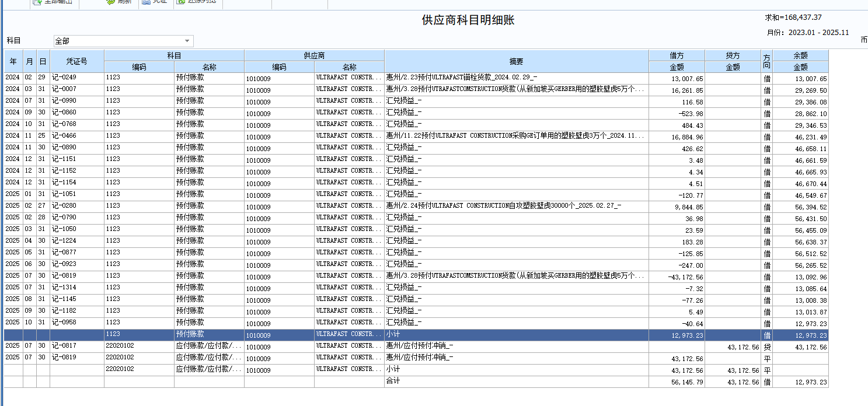Click the 贷方 column header
This screenshot has height=406, width=868.
(733, 55)
